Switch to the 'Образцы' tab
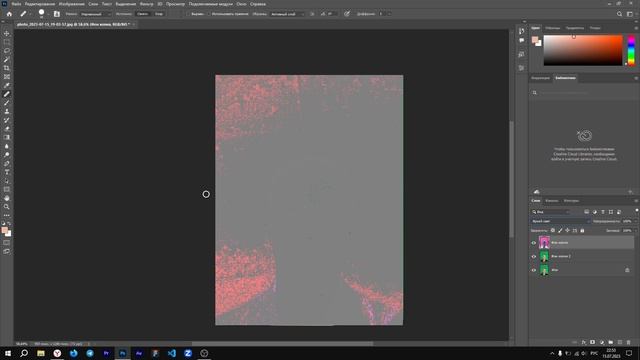 pyautogui.click(x=553, y=28)
